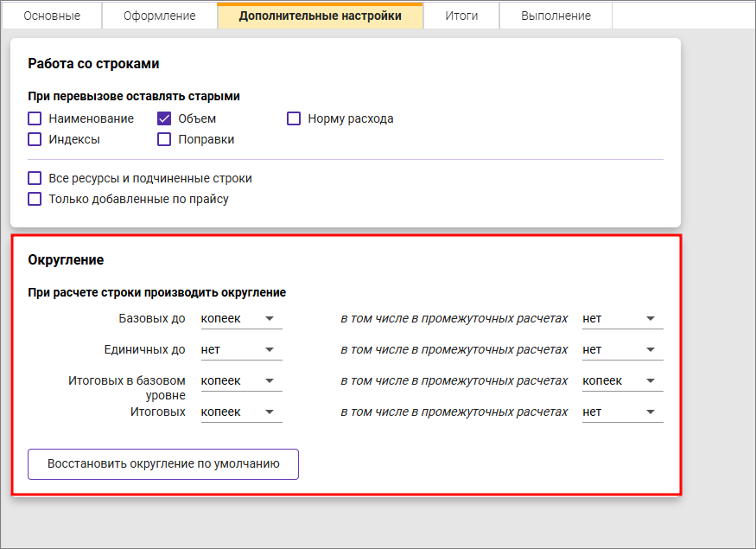
Task: Open Итоговых в базовом уровне rounding dropdown
Action: tap(241, 381)
